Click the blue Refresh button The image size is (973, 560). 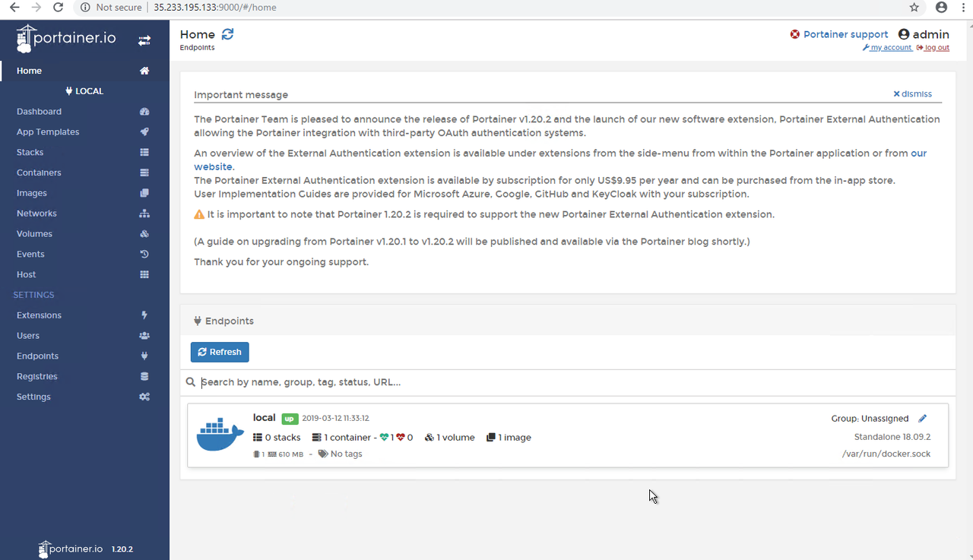tap(220, 353)
